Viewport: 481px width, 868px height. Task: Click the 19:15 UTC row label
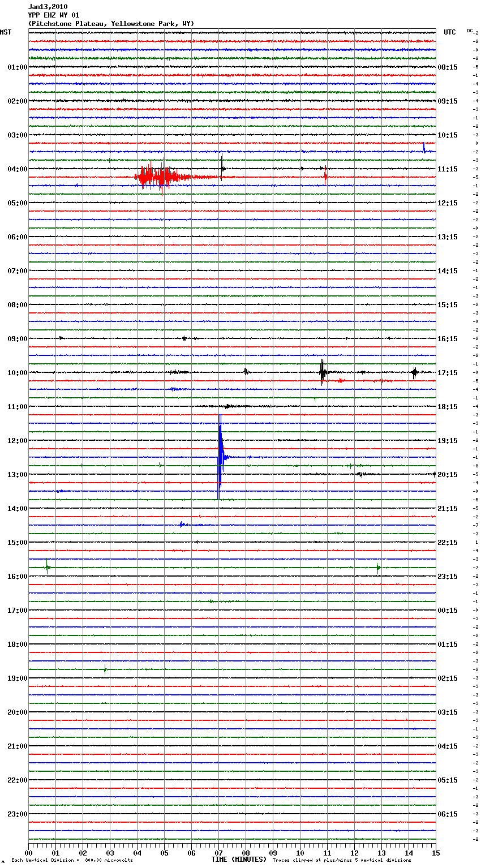click(x=448, y=441)
